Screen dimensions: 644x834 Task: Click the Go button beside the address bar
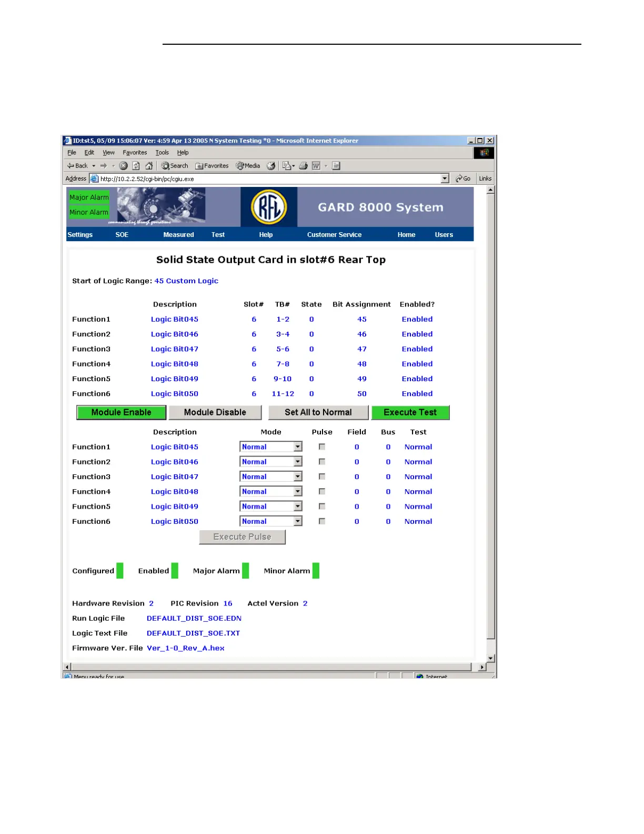click(463, 178)
